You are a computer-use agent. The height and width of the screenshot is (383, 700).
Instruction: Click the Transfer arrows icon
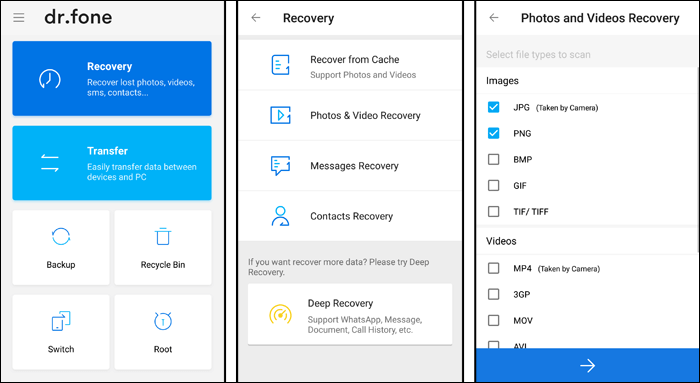click(x=50, y=163)
